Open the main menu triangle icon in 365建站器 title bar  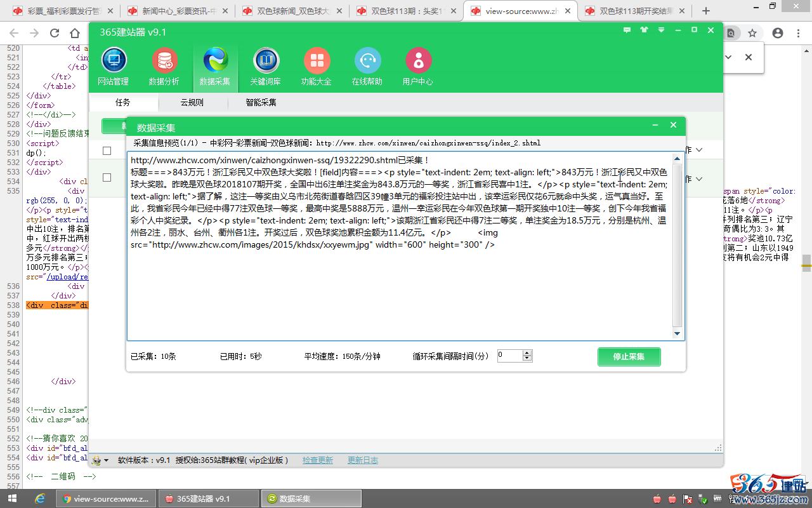661,30
